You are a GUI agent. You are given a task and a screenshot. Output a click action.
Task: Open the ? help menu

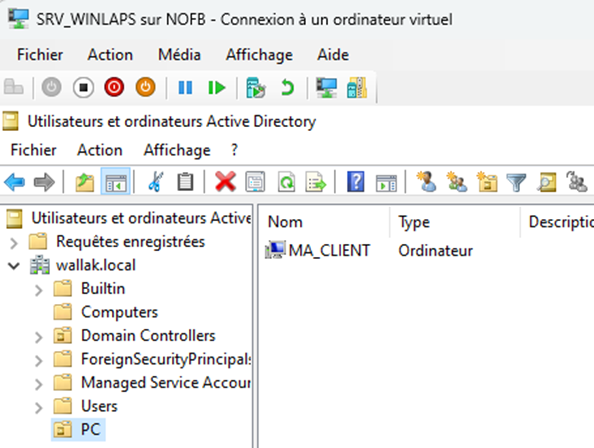tap(234, 150)
